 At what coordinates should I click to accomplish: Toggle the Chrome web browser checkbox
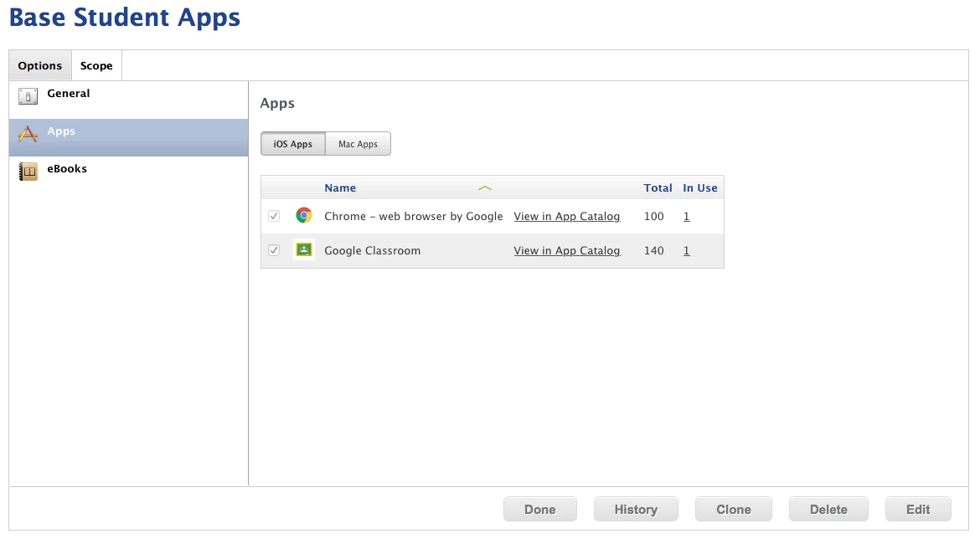[x=274, y=216]
